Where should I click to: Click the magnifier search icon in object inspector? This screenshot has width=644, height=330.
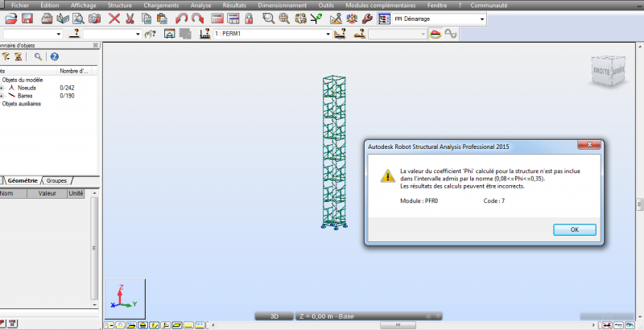point(38,56)
